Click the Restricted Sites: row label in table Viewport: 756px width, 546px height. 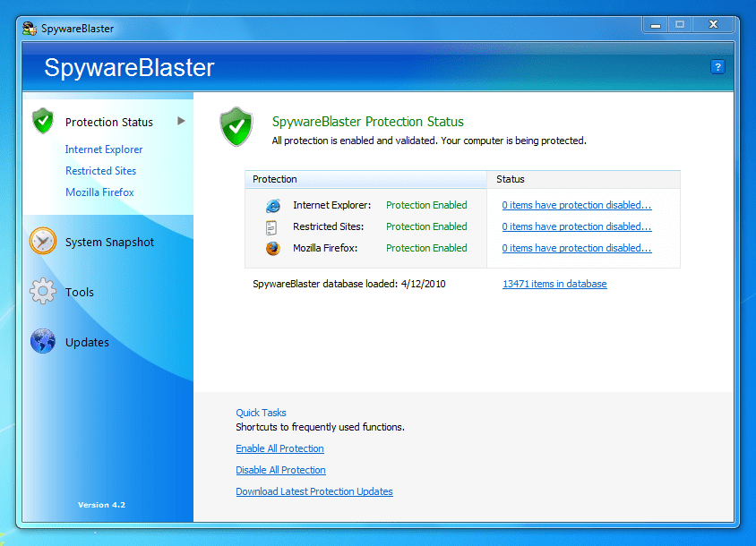click(x=329, y=226)
